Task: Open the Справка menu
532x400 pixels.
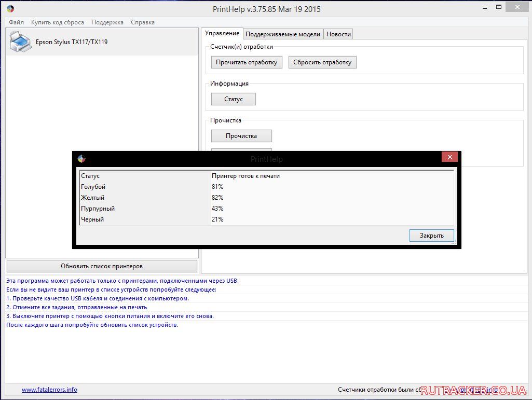Action: [x=143, y=22]
